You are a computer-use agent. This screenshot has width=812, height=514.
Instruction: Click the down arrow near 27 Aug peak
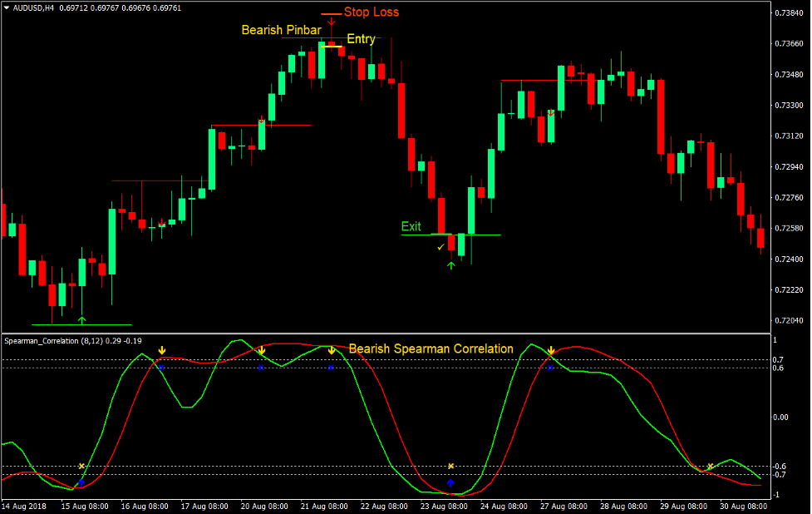pos(553,349)
